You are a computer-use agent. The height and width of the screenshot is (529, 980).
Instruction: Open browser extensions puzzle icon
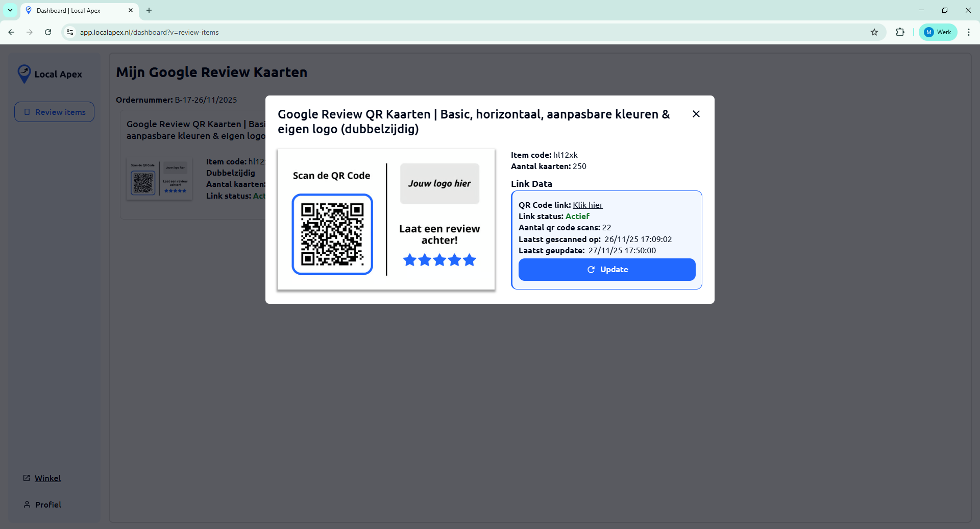pyautogui.click(x=900, y=32)
